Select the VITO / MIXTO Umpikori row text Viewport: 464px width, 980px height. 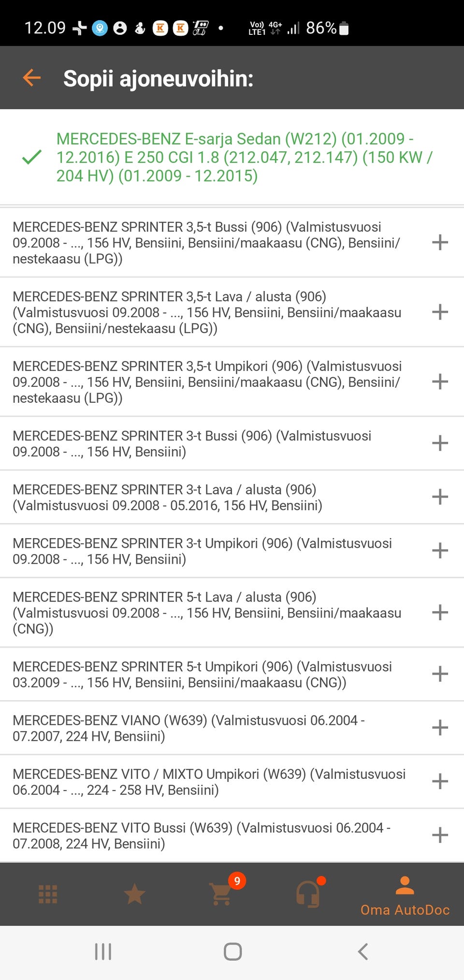pos(209,782)
